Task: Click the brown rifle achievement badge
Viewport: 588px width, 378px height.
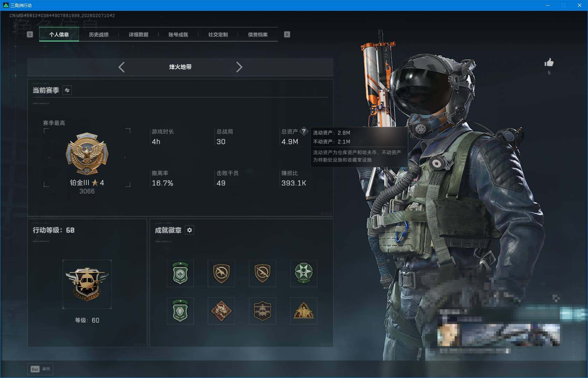Action: pyautogui.click(x=221, y=274)
